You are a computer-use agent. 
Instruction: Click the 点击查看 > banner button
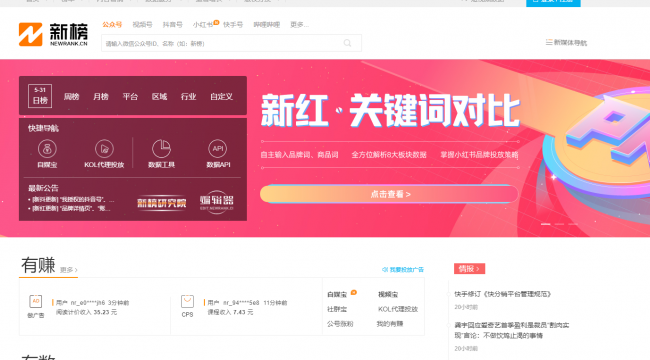coord(389,194)
